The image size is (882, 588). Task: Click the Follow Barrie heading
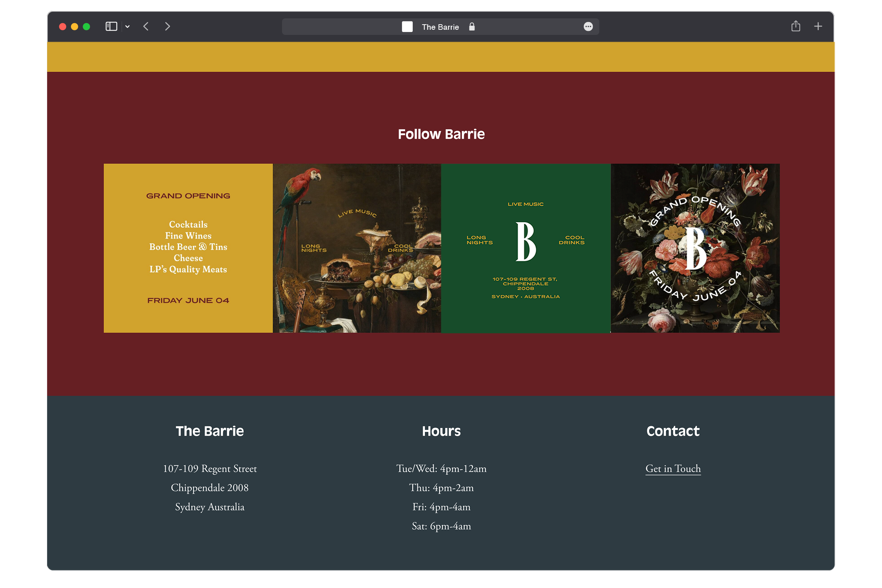(x=441, y=134)
